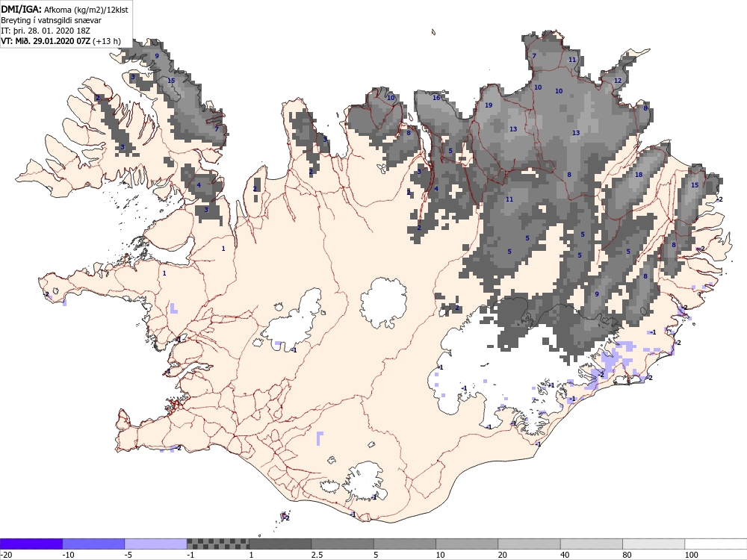Click the value '18' on the map

coord(639,174)
